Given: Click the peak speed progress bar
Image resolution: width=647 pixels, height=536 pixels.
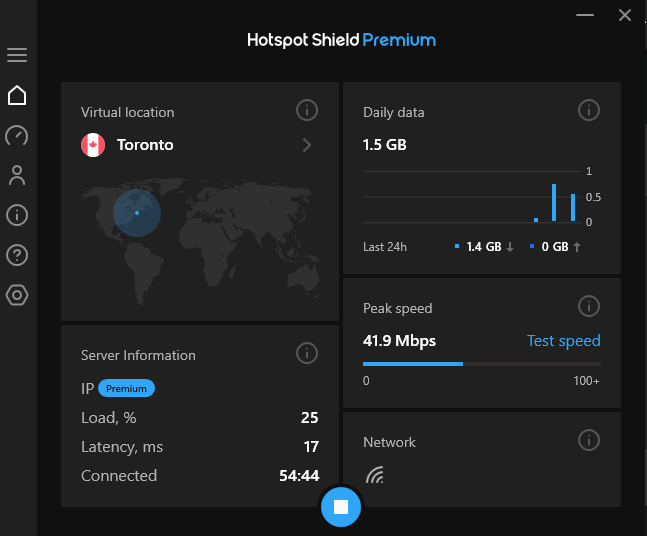Looking at the screenshot, I should pyautogui.click(x=482, y=364).
